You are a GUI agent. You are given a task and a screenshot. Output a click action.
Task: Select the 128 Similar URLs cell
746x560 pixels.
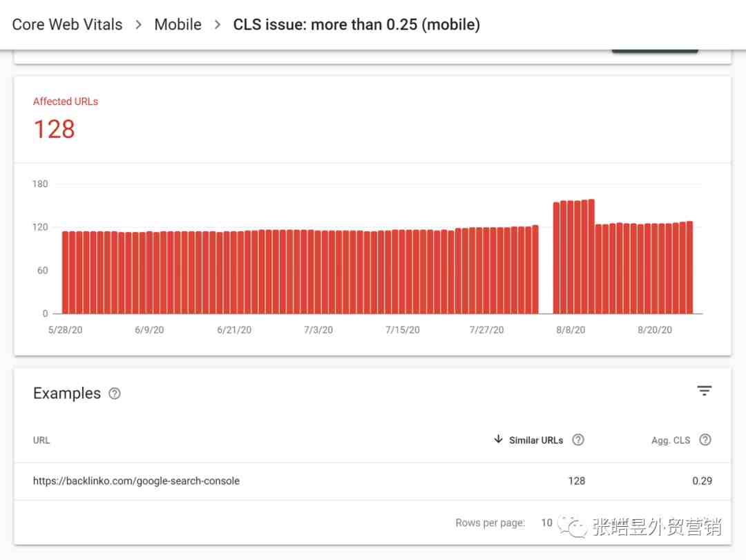(x=577, y=481)
